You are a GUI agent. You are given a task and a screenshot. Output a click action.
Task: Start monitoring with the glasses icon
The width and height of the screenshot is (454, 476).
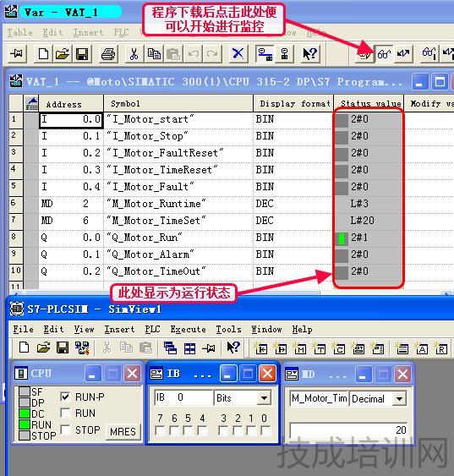coord(384,54)
